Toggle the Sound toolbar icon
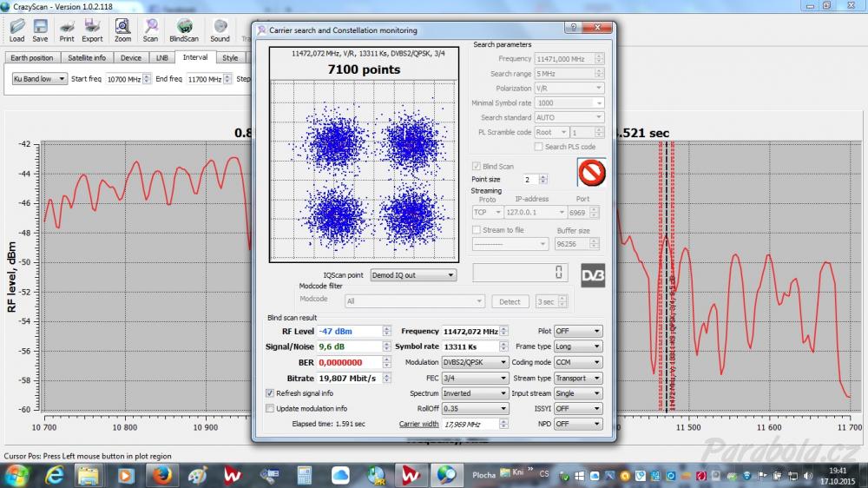 tap(220, 30)
